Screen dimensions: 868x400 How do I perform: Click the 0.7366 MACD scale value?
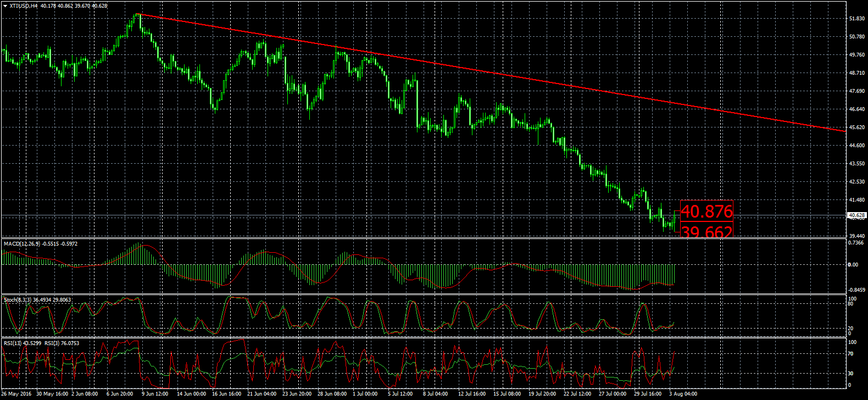[857, 242]
